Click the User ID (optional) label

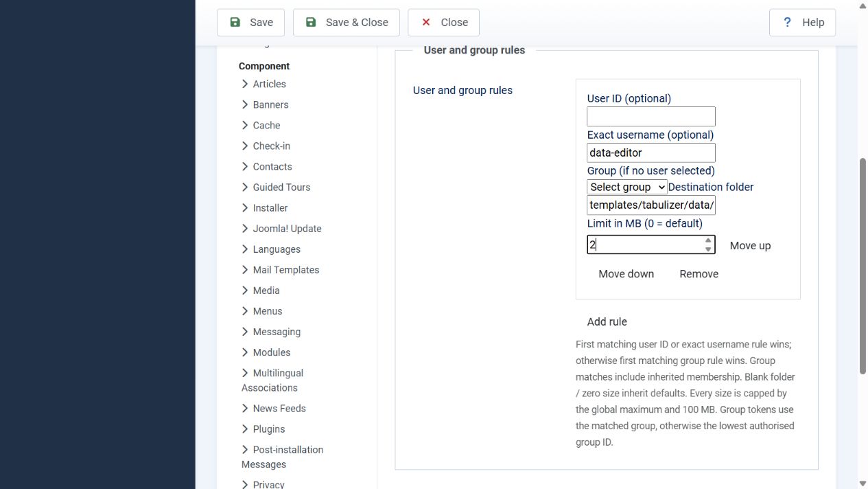(629, 98)
